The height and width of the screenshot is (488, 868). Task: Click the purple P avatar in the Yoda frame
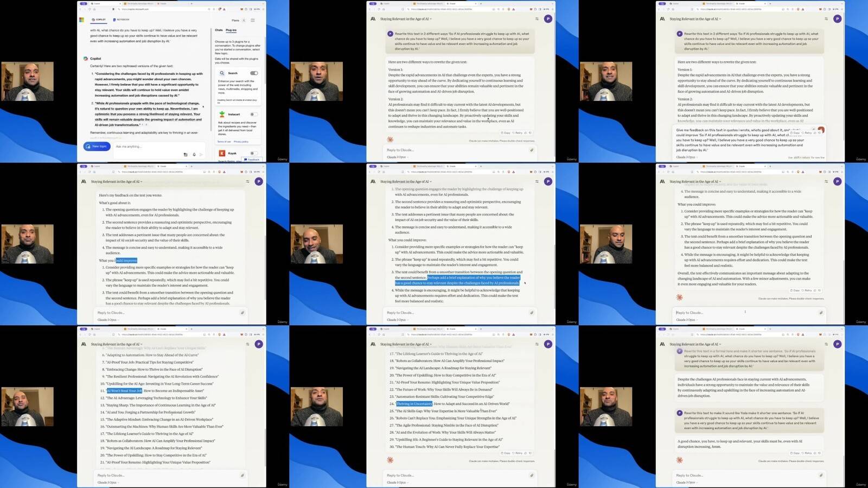point(838,344)
